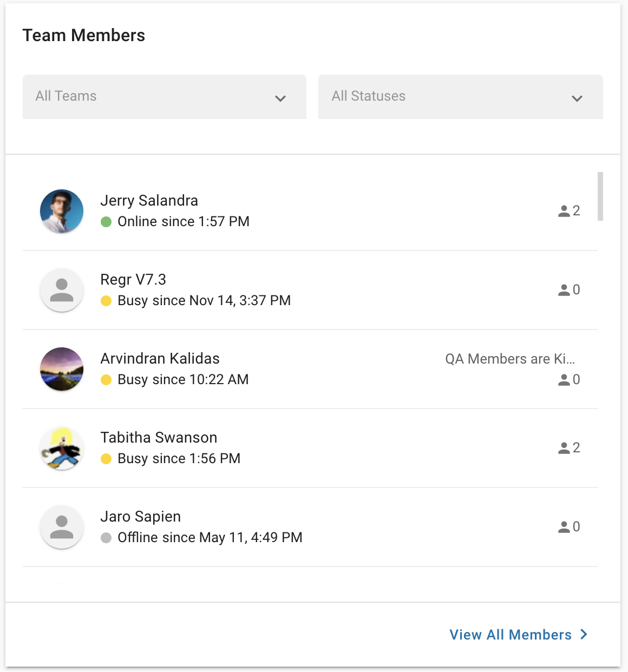Click arrow next to View All Members
Screen dimensions: 628x672
tap(584, 634)
